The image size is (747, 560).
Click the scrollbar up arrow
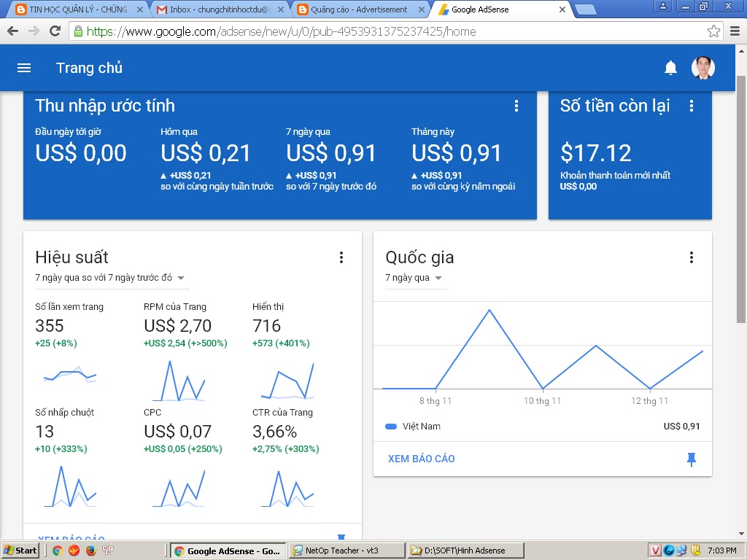coord(741,50)
